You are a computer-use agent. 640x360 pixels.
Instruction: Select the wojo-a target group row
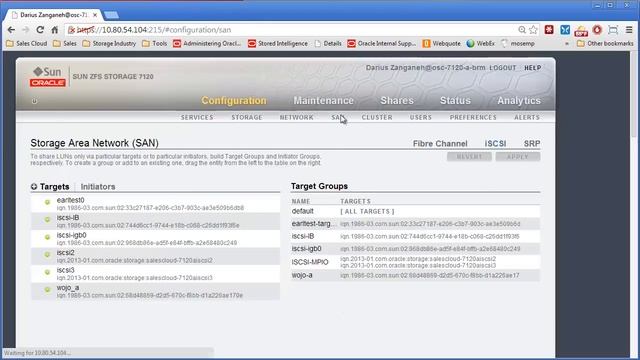tap(415, 276)
